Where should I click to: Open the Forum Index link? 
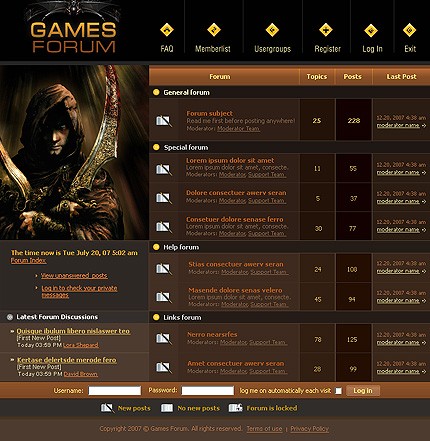(x=28, y=260)
